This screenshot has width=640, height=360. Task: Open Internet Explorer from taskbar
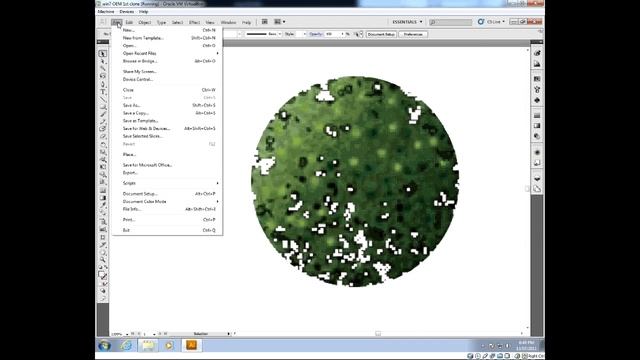pyautogui.click(x=126, y=346)
